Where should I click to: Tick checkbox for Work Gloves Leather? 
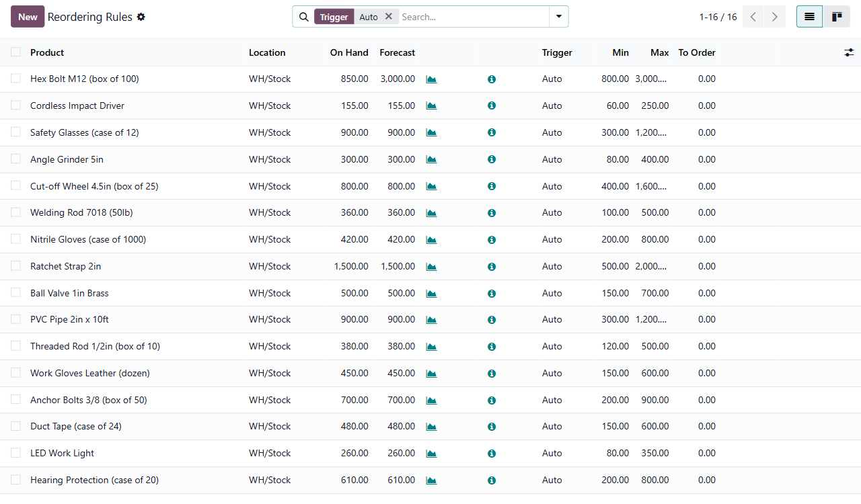click(x=15, y=372)
